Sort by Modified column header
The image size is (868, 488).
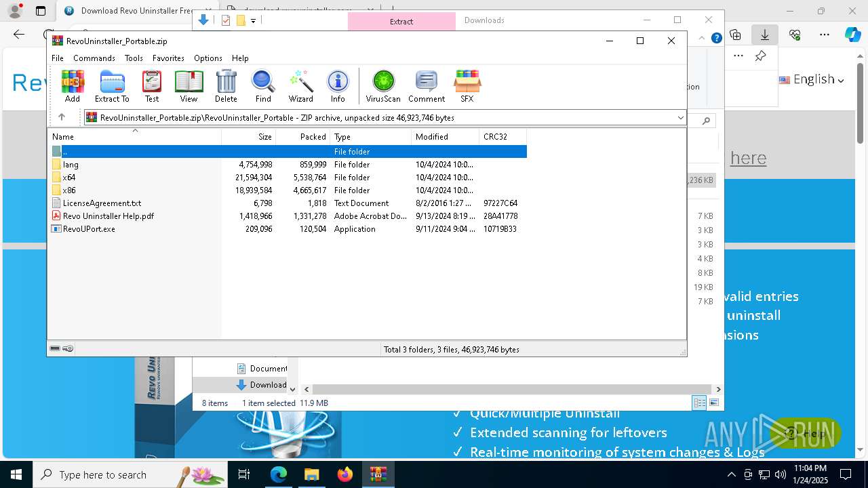point(446,137)
